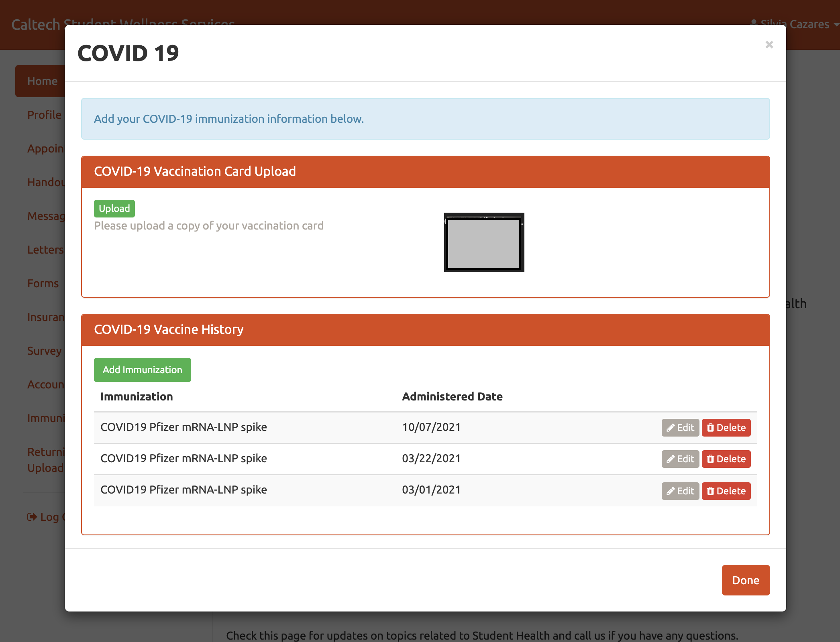Go to Home in sidebar
Screen dimensions: 840x642
(42, 81)
